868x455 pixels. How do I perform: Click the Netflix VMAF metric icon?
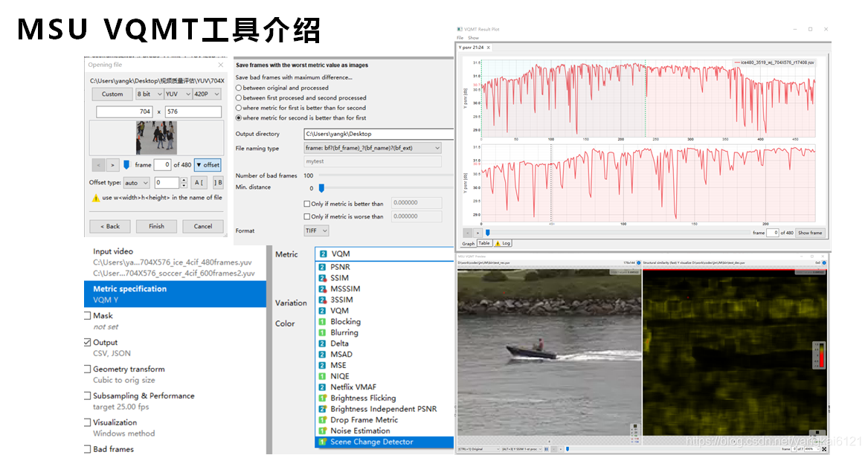click(x=322, y=387)
